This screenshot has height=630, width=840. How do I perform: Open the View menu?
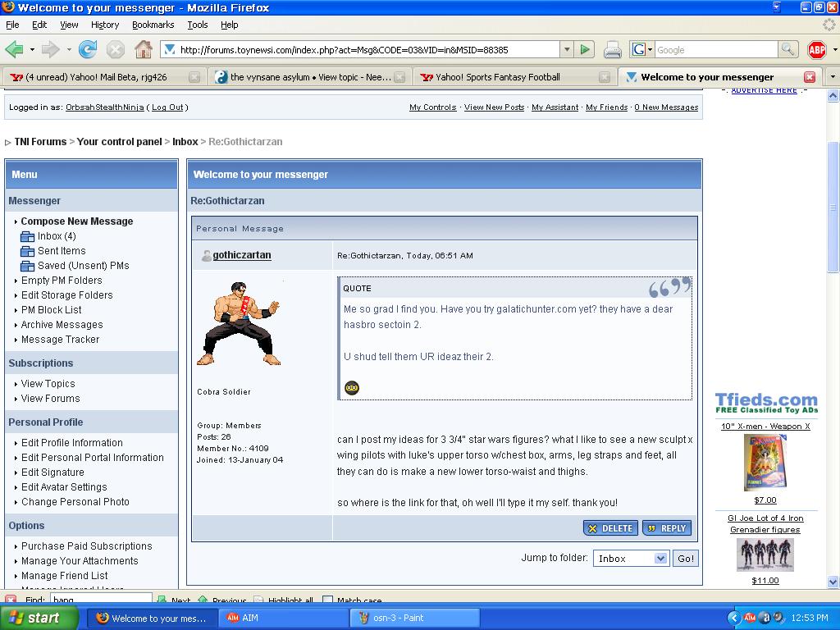(69, 25)
